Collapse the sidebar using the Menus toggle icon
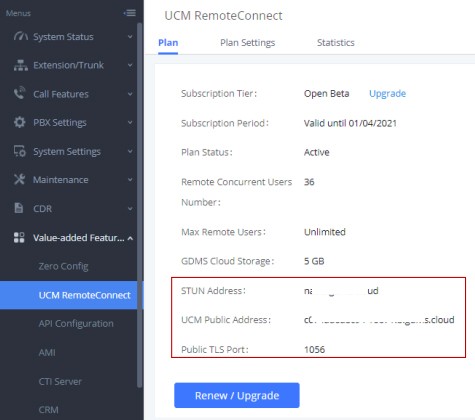The width and height of the screenshot is (475, 420). 130,13
